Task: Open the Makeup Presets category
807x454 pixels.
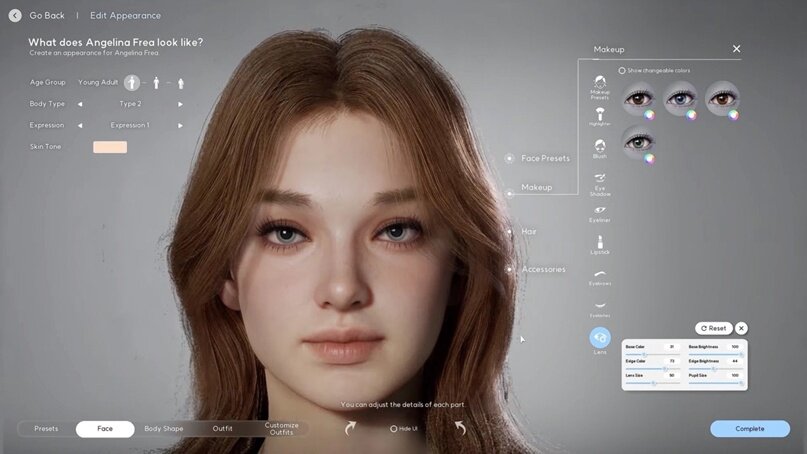Action: 600,87
